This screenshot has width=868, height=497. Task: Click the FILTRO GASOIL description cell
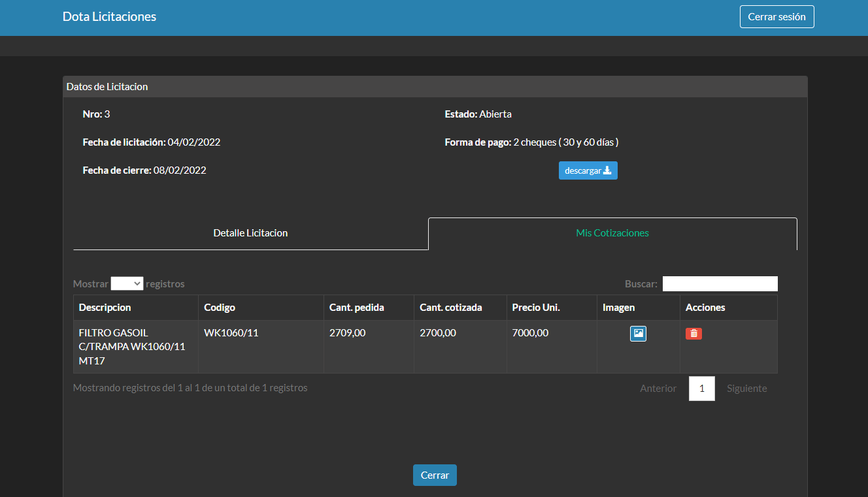[131, 347]
